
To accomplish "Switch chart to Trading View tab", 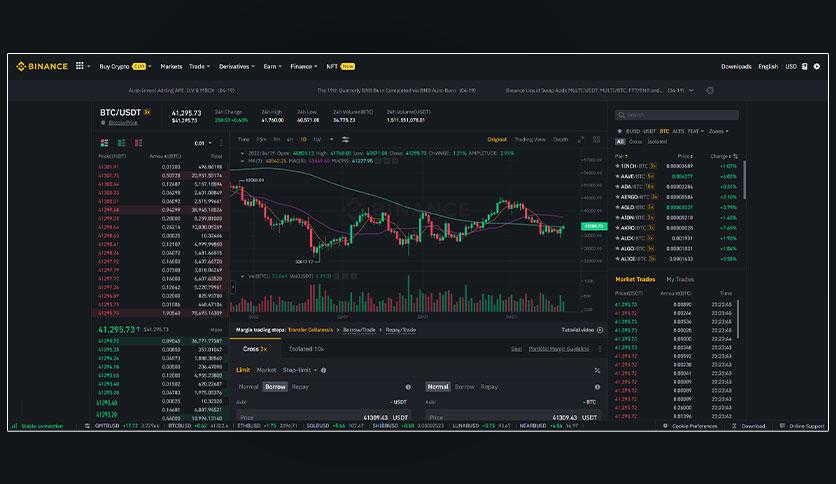I will [x=530, y=140].
